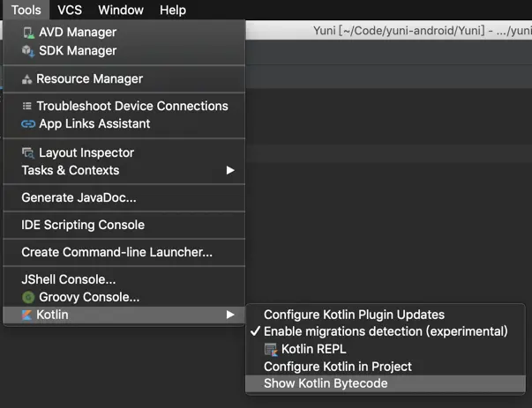Expand the Kotlin submenu arrow
This screenshot has width=532, height=408.
(x=230, y=315)
